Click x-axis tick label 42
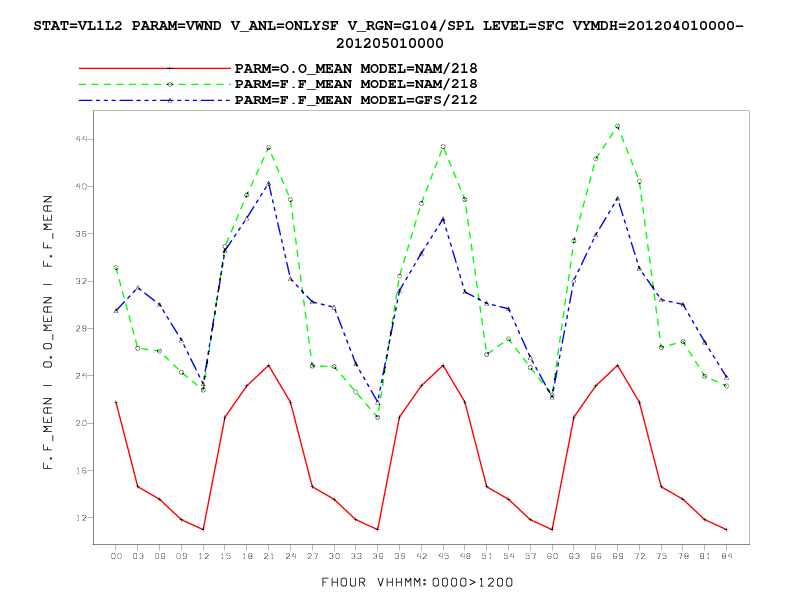792x612 pixels. (x=421, y=556)
